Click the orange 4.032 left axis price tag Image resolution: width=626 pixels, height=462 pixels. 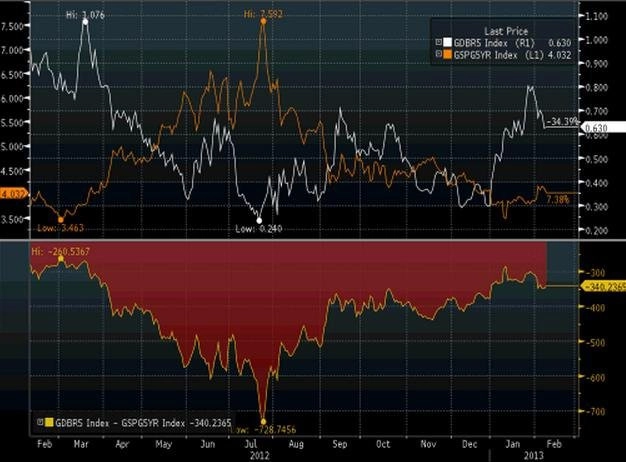pos(14,194)
